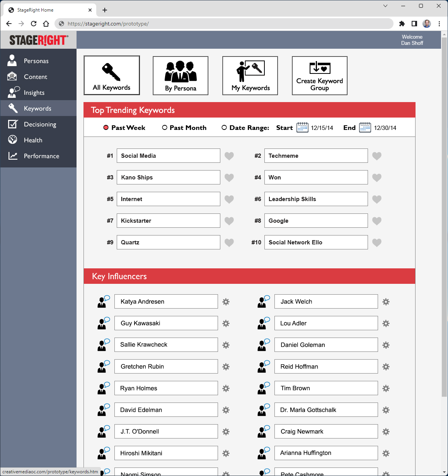448x476 pixels.
Task: Close the StageRight Home tab
Action: coord(90,10)
